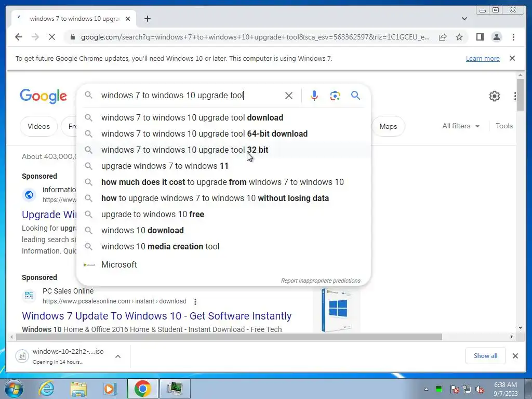
Task: Open the Chrome profile avatar
Action: tap(496, 37)
